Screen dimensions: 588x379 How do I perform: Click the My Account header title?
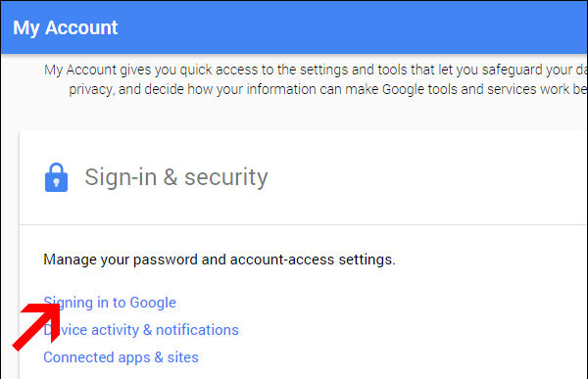66,27
